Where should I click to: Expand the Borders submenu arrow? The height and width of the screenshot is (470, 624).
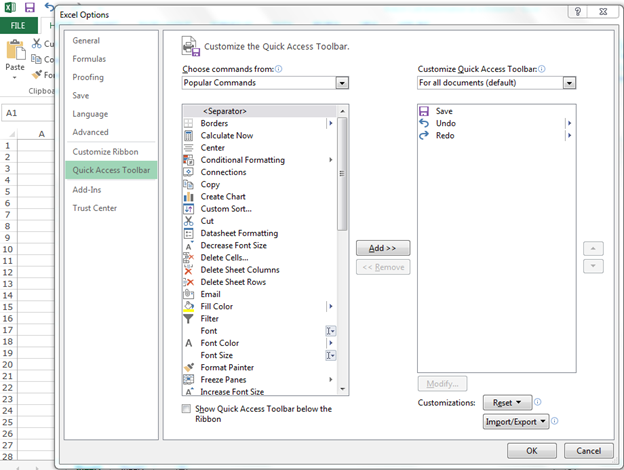pyautogui.click(x=330, y=123)
